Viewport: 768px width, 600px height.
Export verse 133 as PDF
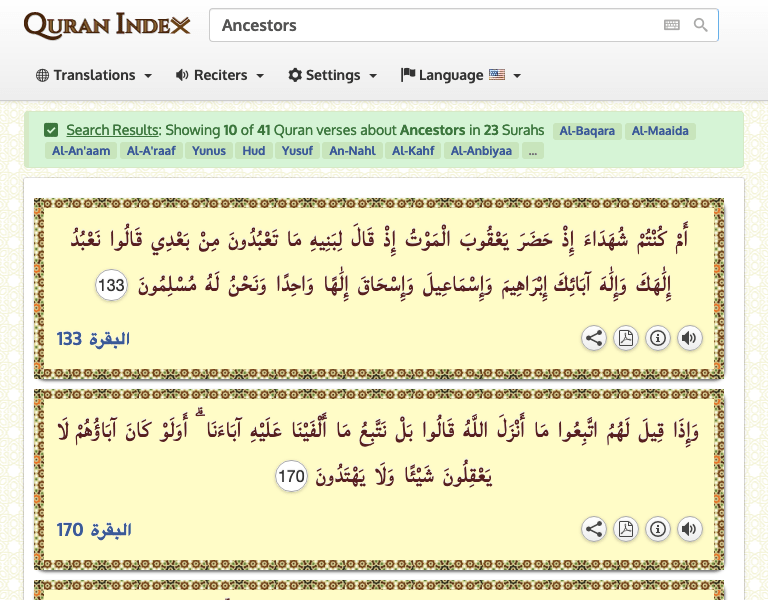(x=626, y=338)
